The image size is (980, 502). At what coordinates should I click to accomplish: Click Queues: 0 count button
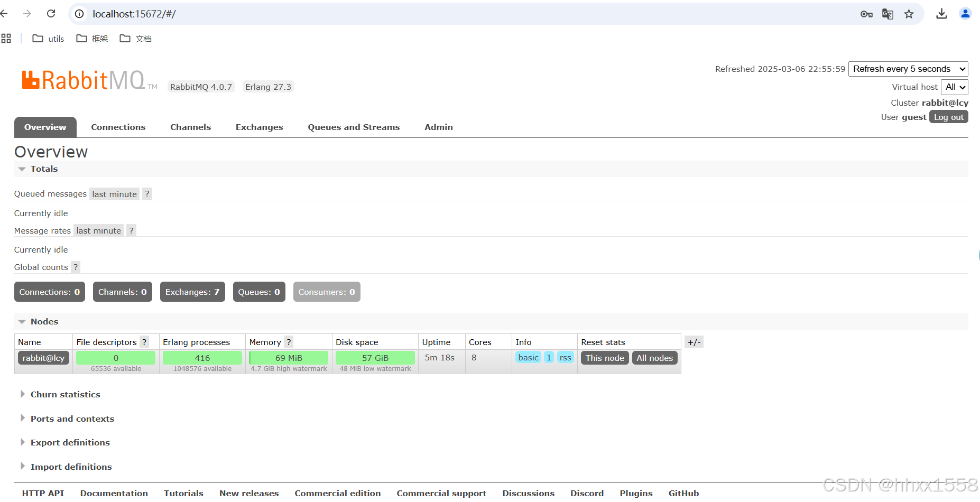click(259, 292)
